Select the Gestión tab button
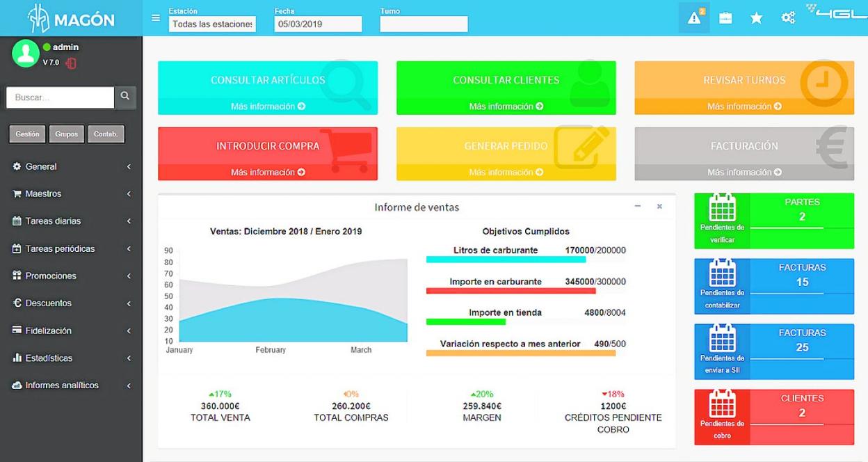 (x=28, y=134)
